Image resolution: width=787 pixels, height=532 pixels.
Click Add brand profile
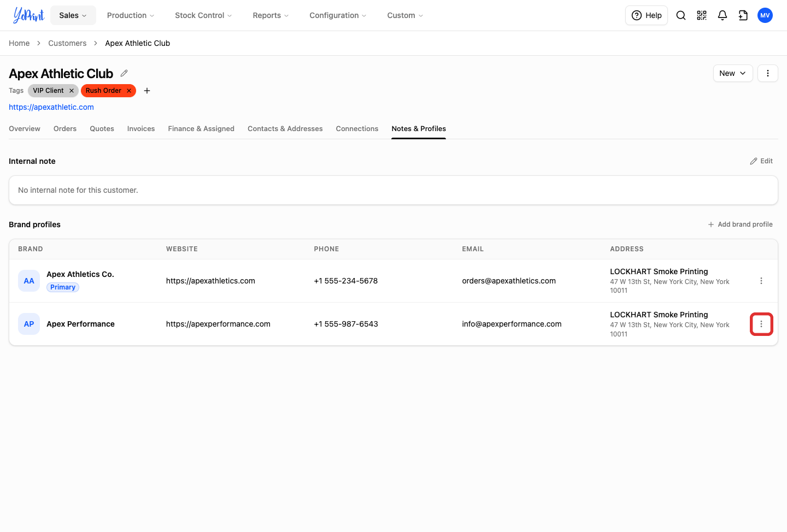click(741, 224)
